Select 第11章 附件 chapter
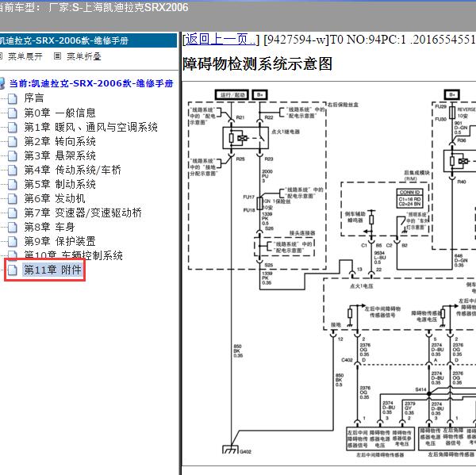476x475 pixels. click(53, 270)
